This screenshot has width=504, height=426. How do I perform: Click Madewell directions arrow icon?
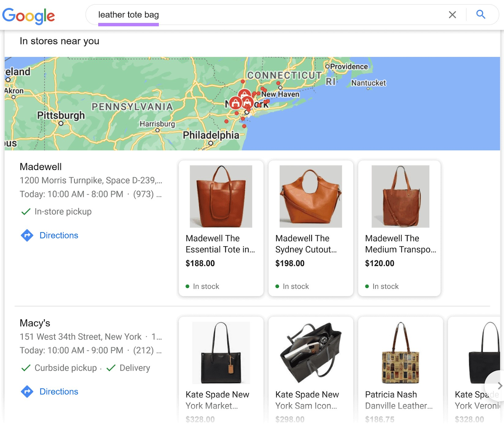27,236
